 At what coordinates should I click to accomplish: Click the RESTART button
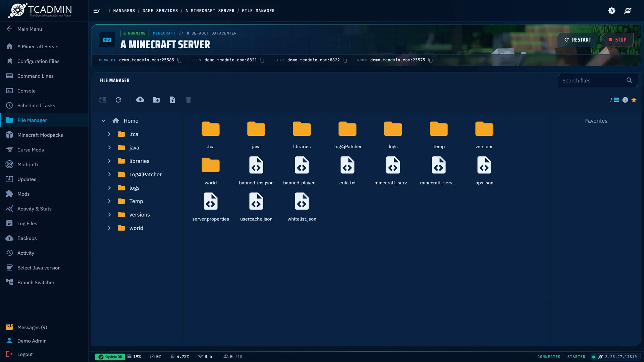point(578,40)
